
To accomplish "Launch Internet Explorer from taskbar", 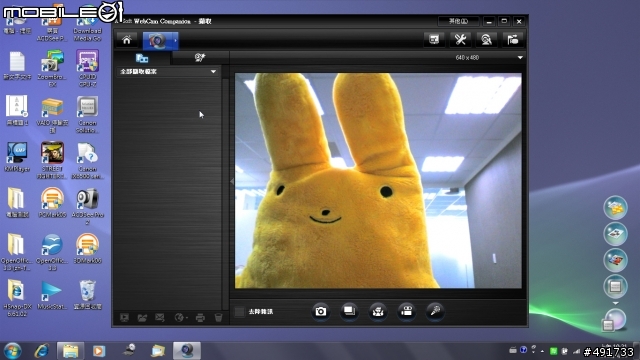I will point(42,351).
